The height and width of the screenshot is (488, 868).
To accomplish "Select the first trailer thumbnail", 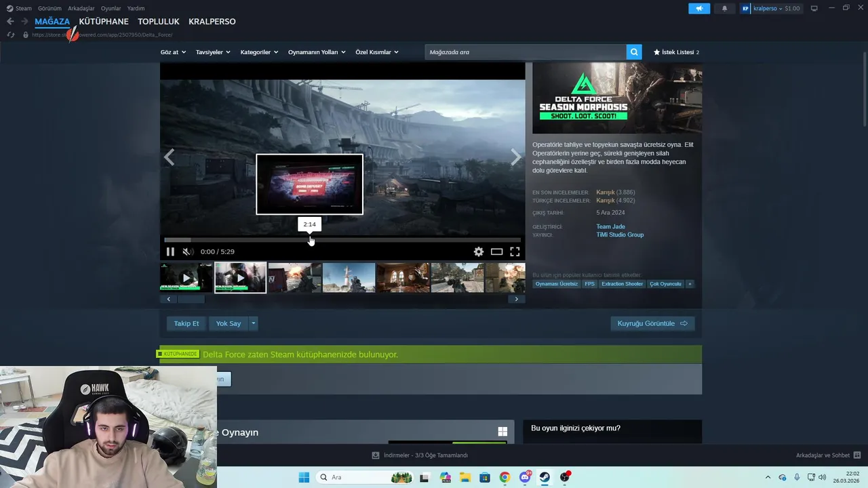I will pyautogui.click(x=186, y=278).
